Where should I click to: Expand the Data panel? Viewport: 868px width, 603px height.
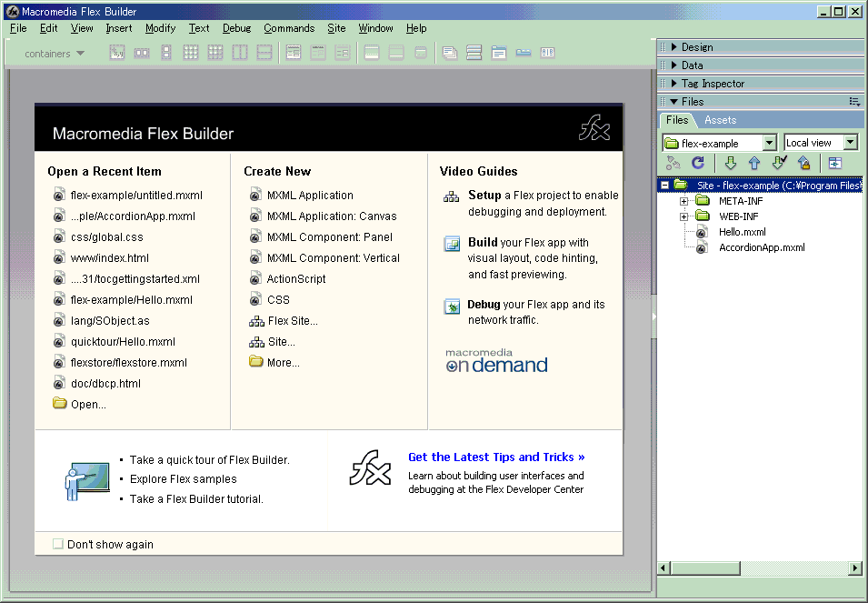pyautogui.click(x=673, y=65)
